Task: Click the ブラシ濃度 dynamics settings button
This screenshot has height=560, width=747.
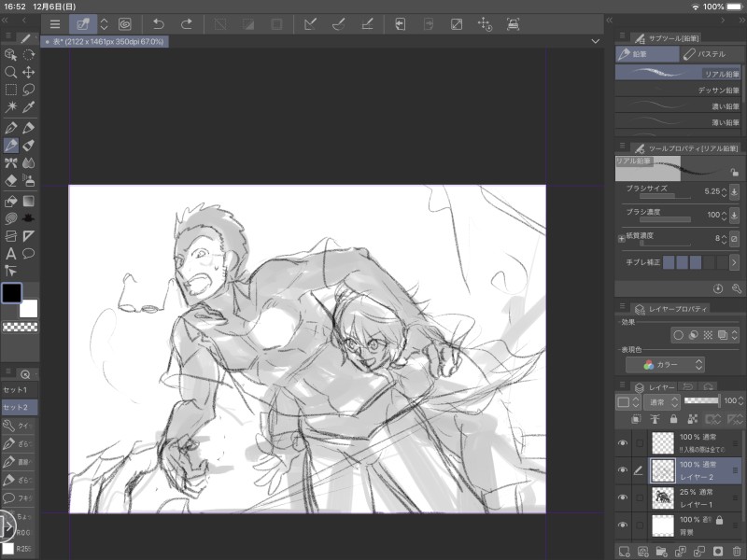Action: (734, 215)
